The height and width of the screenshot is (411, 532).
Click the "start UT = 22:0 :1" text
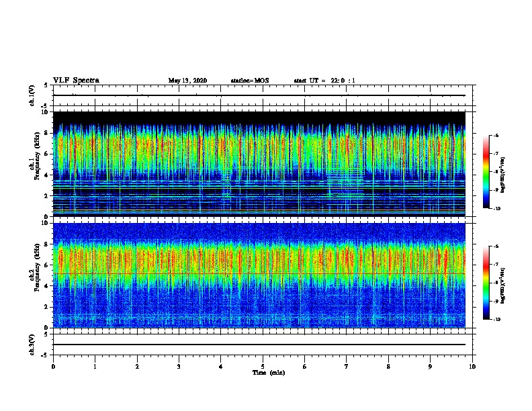click(x=324, y=81)
